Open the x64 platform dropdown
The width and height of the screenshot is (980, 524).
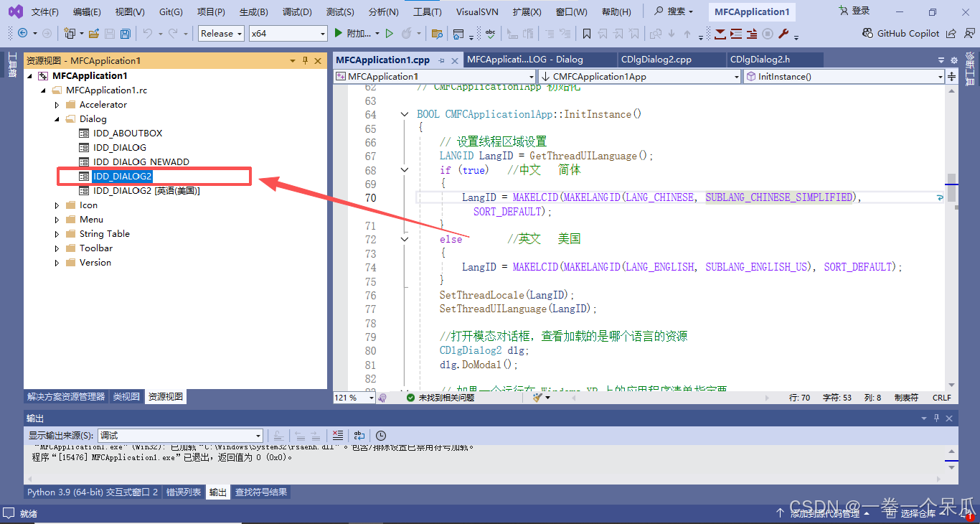[x=288, y=33]
